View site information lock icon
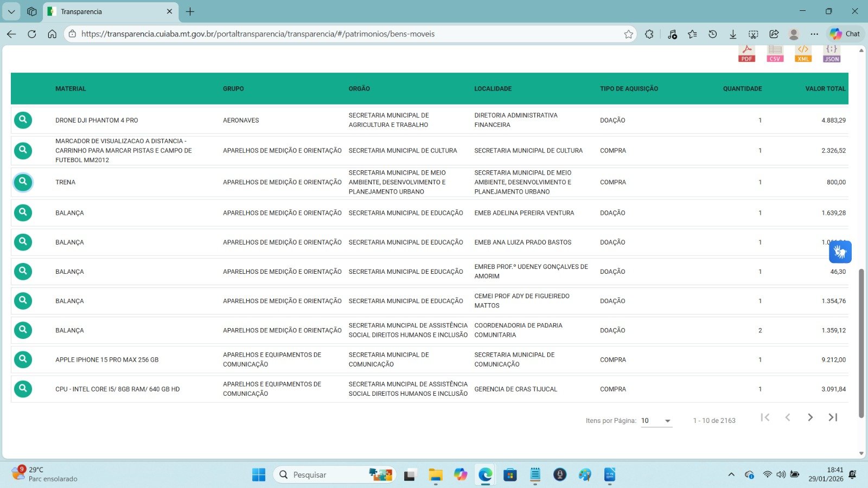The width and height of the screenshot is (868, 488). point(72,34)
